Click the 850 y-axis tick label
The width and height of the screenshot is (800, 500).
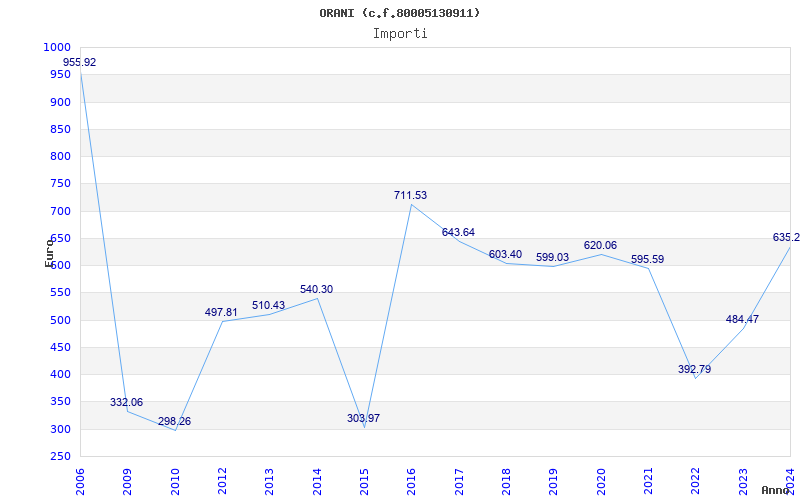point(60,129)
